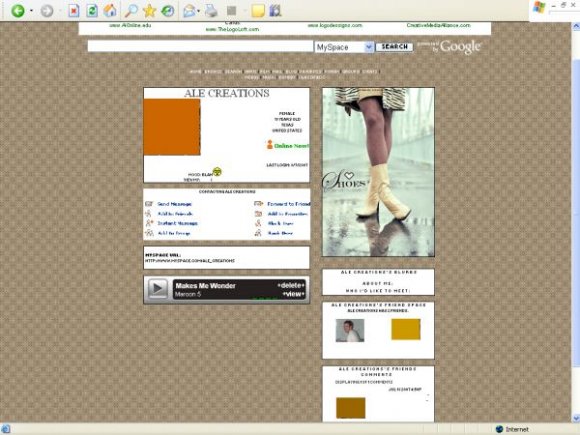Click the SEARCH button
Image resolution: width=580 pixels, height=435 pixels.
394,47
